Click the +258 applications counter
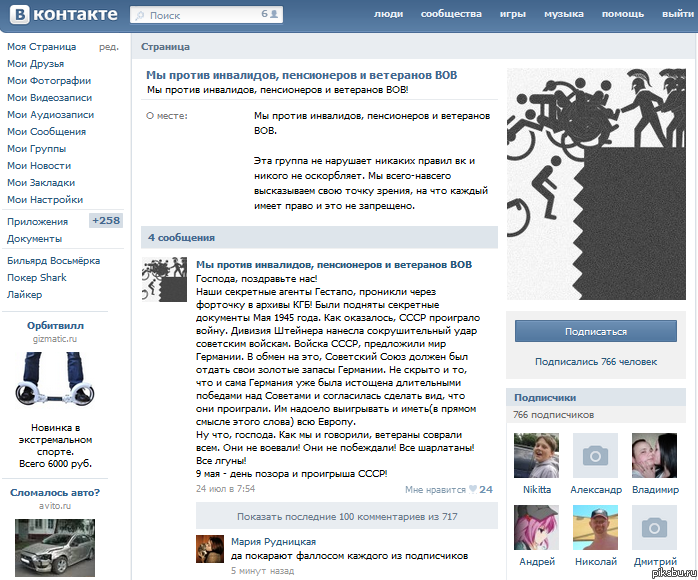698x580 pixels. (106, 221)
